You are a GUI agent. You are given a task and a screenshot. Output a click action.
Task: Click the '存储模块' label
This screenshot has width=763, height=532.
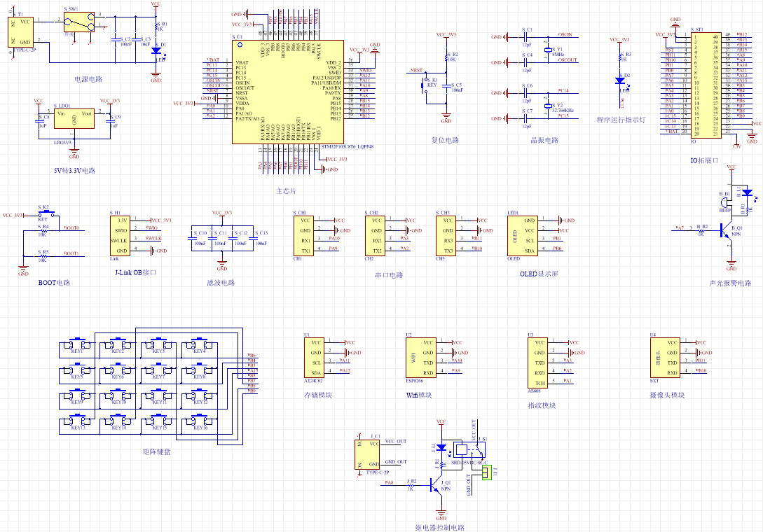[318, 395]
